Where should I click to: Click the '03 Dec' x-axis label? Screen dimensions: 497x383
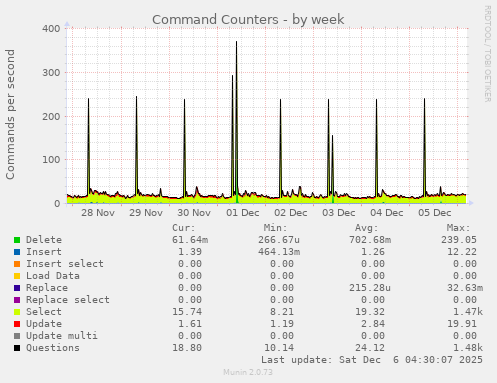click(x=339, y=213)
